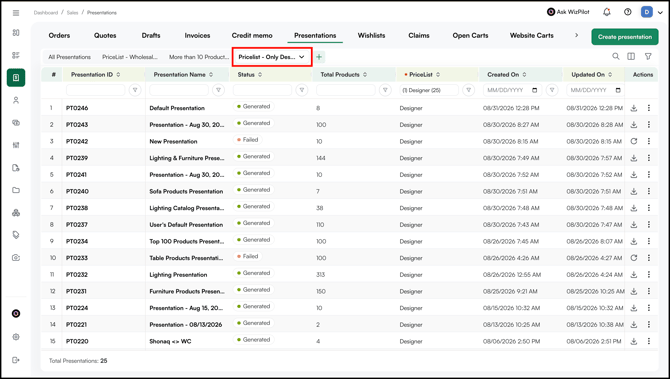Open the camera icon in sidebar
670x379 pixels.
16,258
